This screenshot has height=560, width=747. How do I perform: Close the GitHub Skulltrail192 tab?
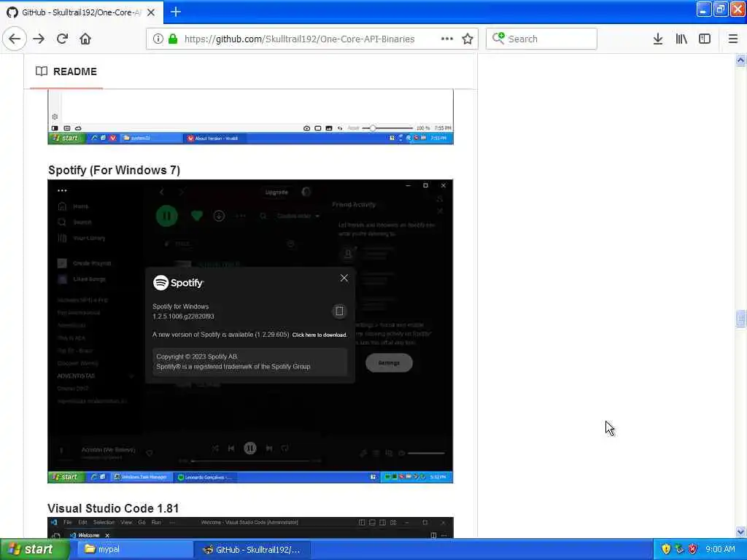click(151, 12)
